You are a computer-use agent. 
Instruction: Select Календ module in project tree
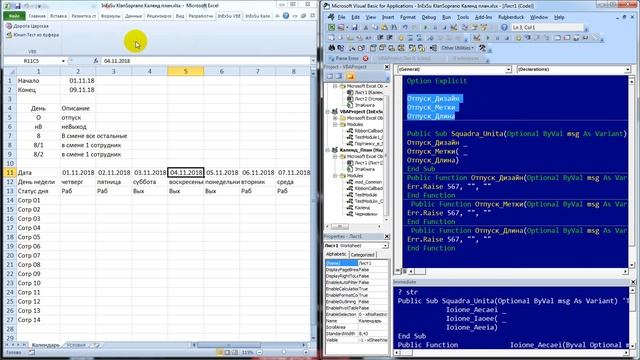[358, 208]
